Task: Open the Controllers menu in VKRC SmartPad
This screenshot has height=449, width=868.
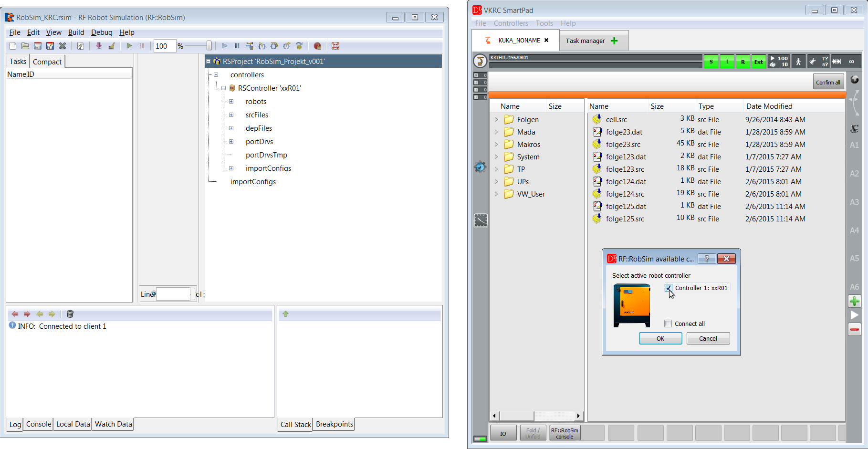Action: click(x=511, y=23)
